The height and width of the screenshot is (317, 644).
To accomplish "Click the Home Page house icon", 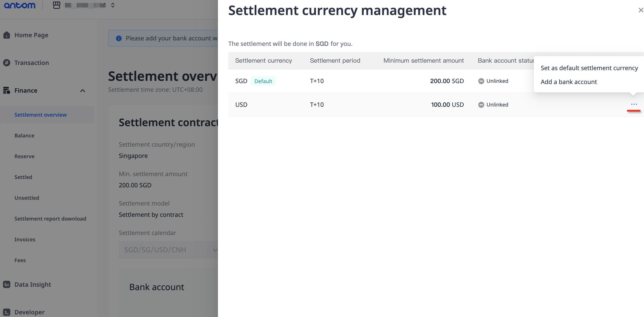I will [x=7, y=35].
